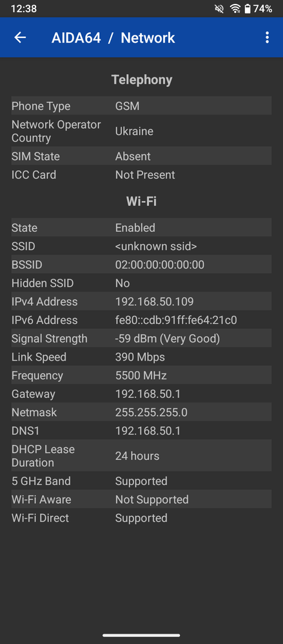283x644 pixels.
Task: Select the BSSID row
Action: [x=142, y=265]
